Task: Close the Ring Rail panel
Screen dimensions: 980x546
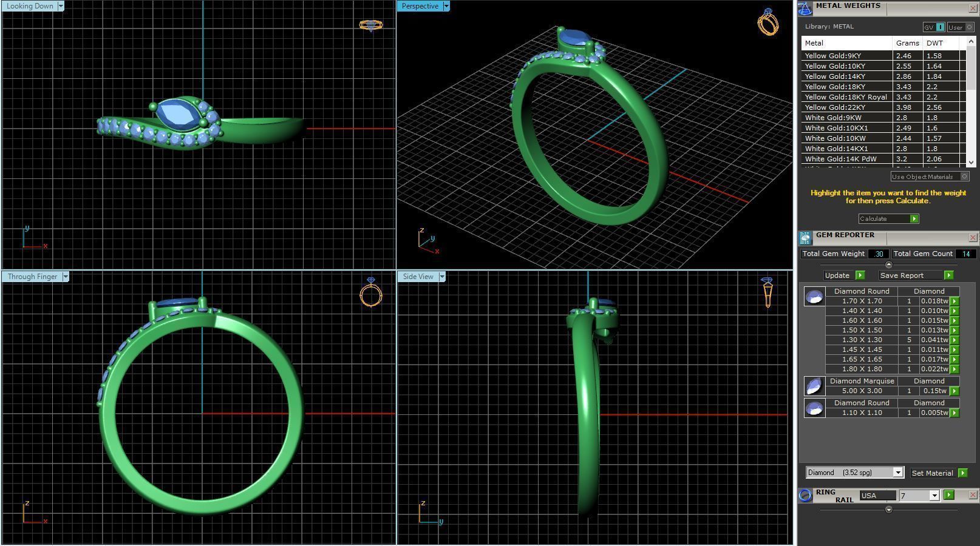Action: click(x=973, y=495)
